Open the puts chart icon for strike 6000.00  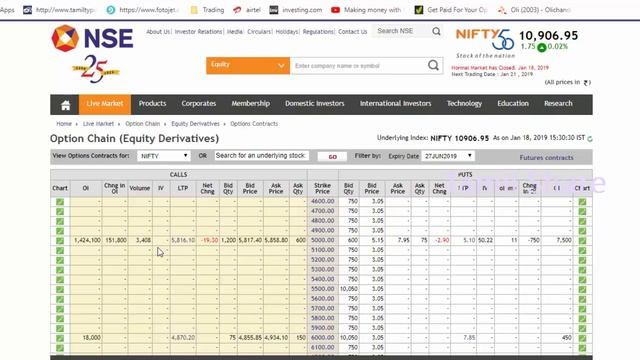582,338
